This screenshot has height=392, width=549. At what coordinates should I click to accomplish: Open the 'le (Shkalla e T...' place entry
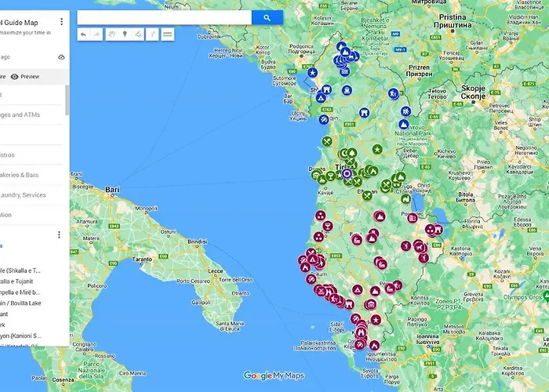pos(20,270)
